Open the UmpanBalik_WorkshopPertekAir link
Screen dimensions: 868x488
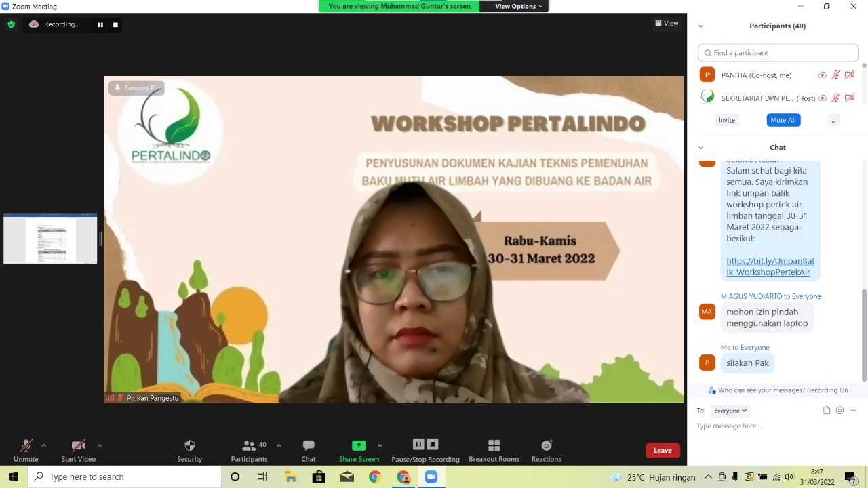(770, 266)
